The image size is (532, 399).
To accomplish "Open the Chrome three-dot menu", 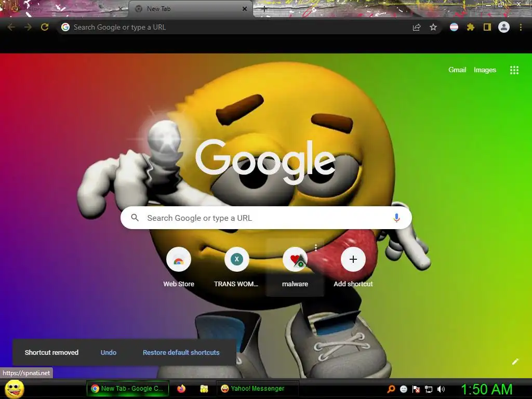I will (521, 27).
